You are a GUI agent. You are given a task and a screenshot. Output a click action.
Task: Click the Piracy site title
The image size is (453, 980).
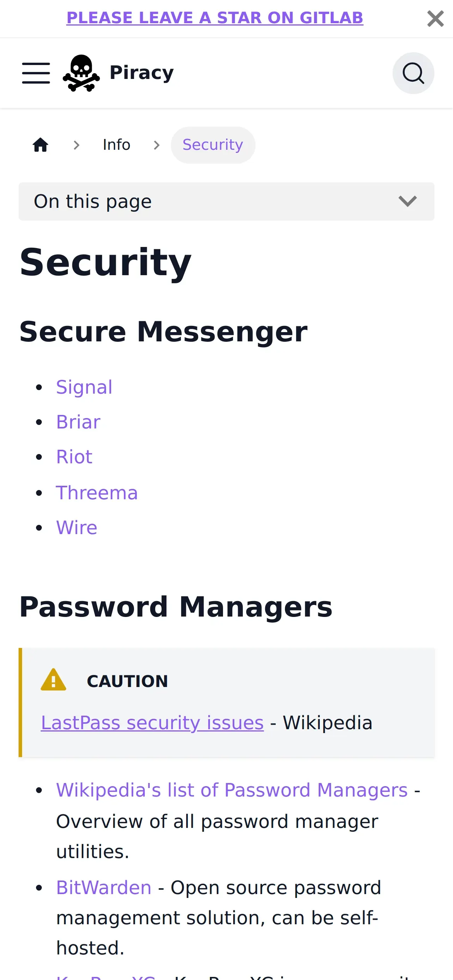[x=142, y=73]
